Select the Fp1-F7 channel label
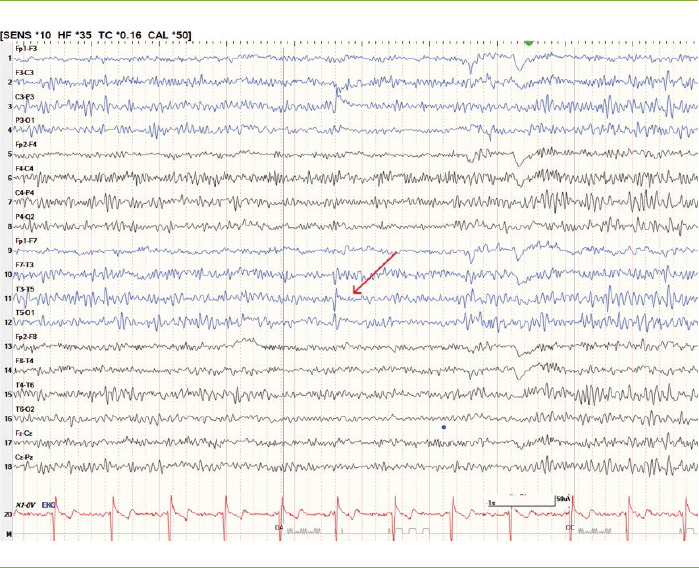 (x=26, y=241)
